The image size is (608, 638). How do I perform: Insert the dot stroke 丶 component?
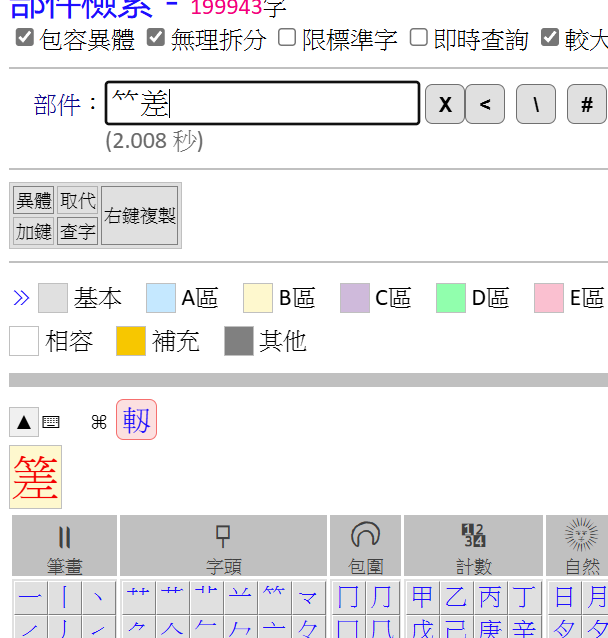[98, 598]
